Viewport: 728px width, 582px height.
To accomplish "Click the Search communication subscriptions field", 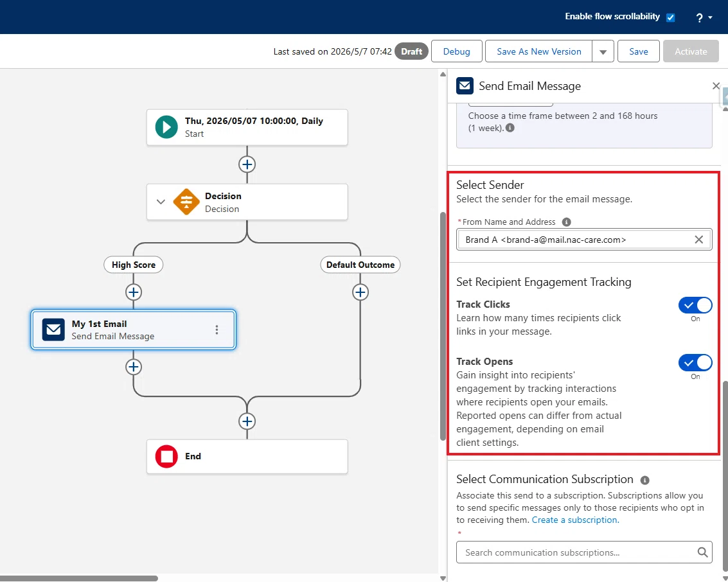I will click(x=584, y=552).
